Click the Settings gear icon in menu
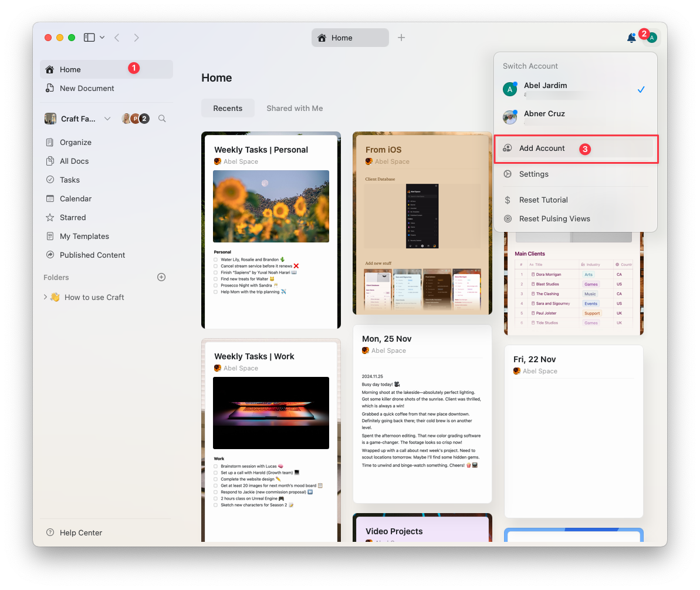This screenshot has width=700, height=590. point(508,174)
